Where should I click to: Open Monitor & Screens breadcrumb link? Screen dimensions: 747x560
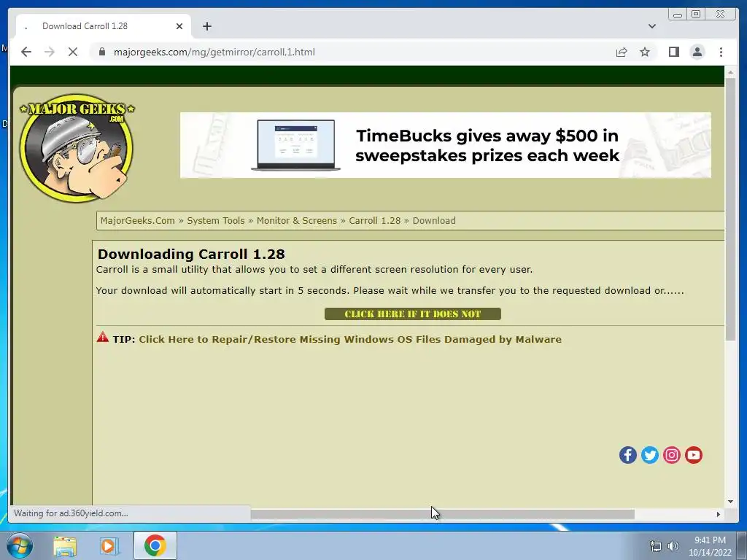296,220
